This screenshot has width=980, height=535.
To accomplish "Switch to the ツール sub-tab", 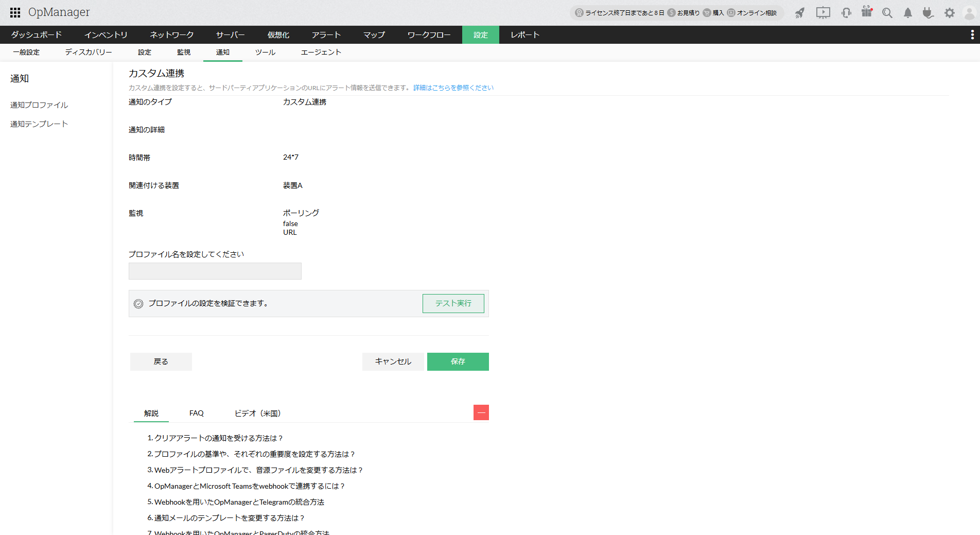I will pyautogui.click(x=265, y=52).
